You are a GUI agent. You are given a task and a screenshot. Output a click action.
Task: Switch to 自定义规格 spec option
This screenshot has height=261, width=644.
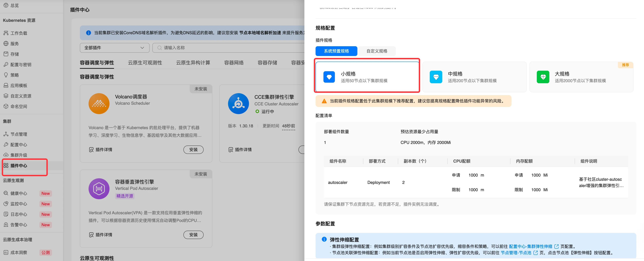377,51
